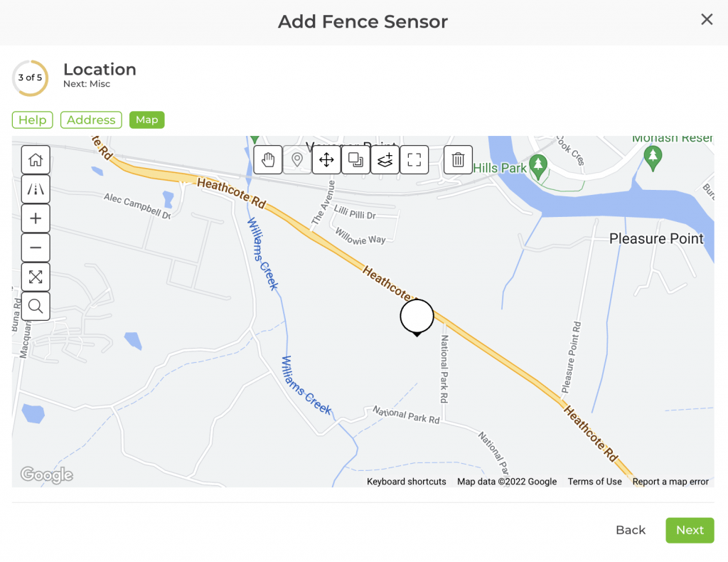Delete with the trash can icon
This screenshot has height=562, width=728.
pyautogui.click(x=458, y=160)
